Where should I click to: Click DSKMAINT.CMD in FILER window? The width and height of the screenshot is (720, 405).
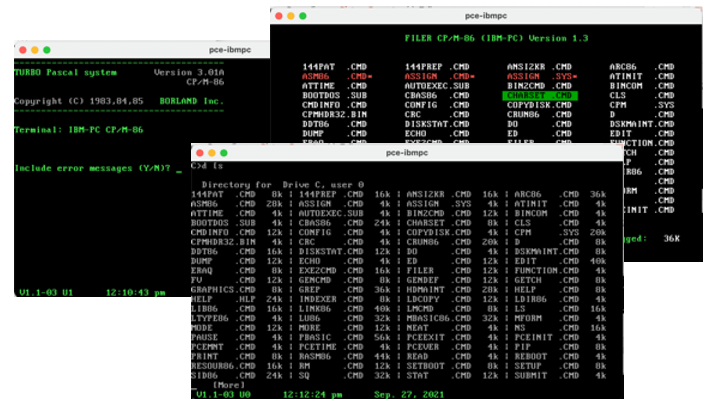point(641,124)
